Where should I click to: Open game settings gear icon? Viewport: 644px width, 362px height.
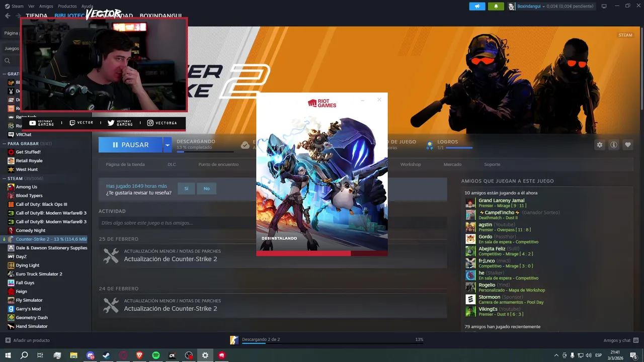coord(600,145)
